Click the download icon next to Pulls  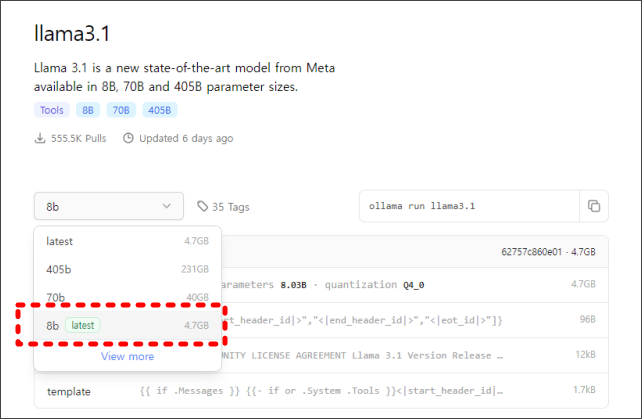[40, 138]
